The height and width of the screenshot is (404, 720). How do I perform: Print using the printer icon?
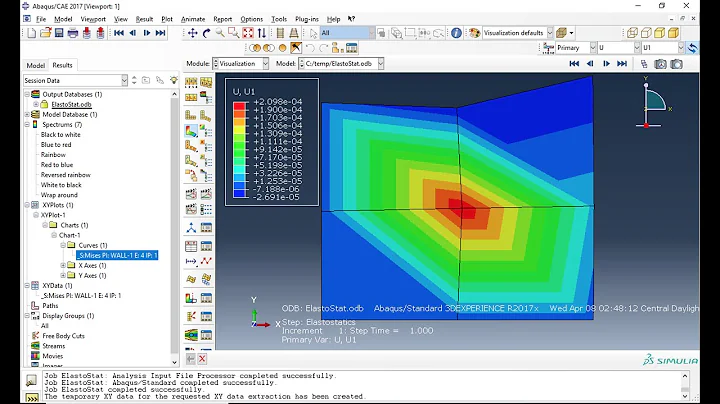tap(73, 33)
